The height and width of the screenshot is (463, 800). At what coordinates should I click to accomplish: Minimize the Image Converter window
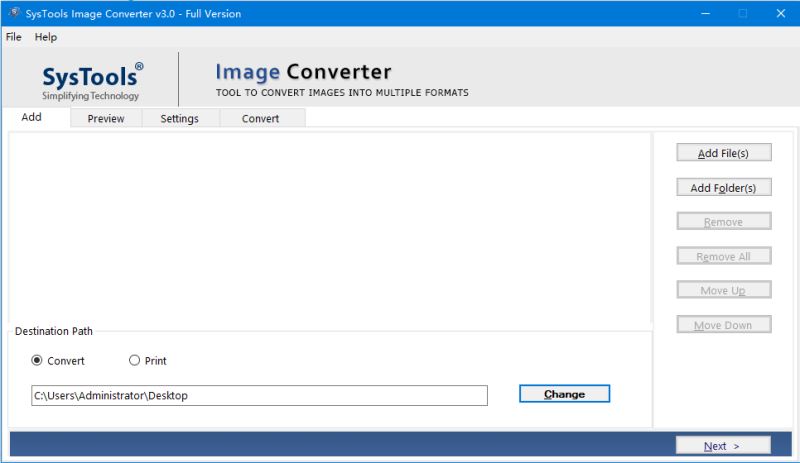[x=706, y=13]
